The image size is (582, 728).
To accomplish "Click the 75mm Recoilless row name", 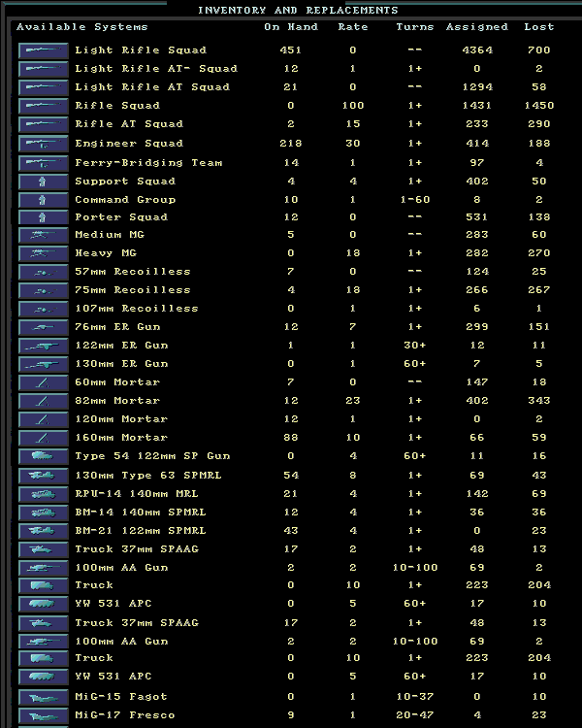I will (x=133, y=289).
